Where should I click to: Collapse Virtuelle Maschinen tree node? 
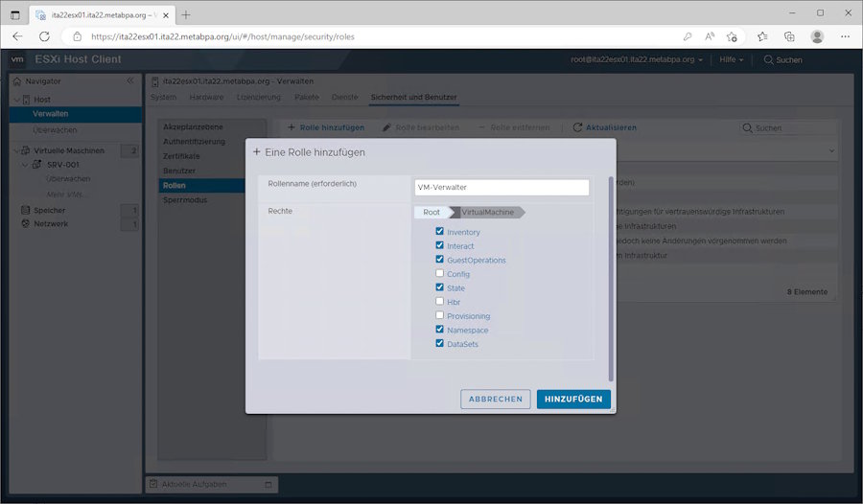point(16,150)
